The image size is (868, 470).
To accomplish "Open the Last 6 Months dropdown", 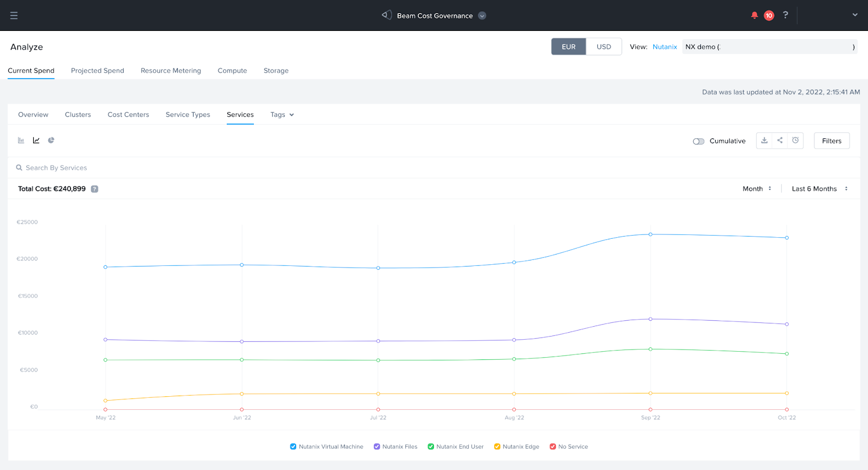I will [x=819, y=189].
